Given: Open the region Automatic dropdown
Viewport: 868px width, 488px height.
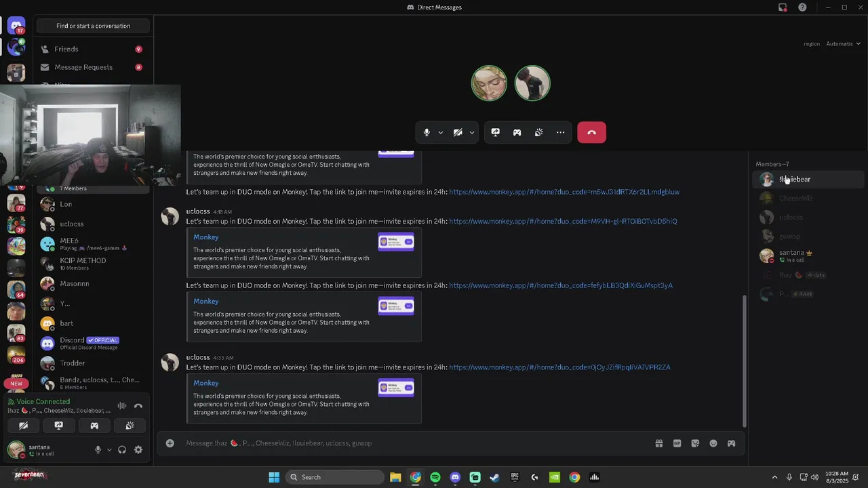Looking at the screenshot, I should (843, 43).
